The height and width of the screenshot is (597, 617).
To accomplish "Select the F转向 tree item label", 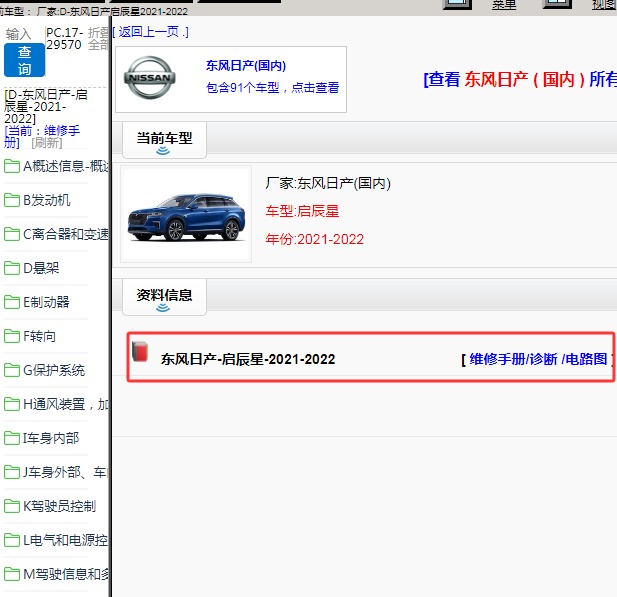I will click(x=39, y=336).
